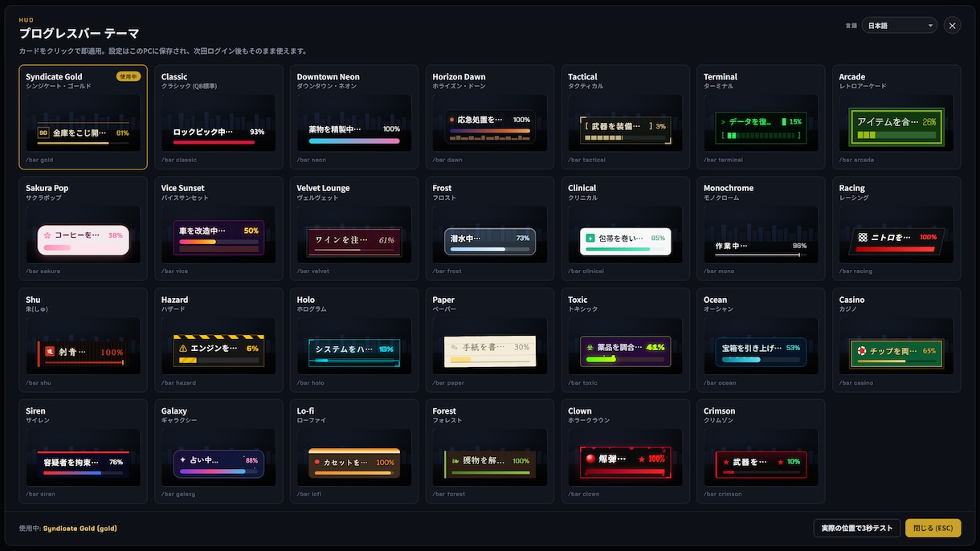
Task: Apply the Clown theme card
Action: 626,451
